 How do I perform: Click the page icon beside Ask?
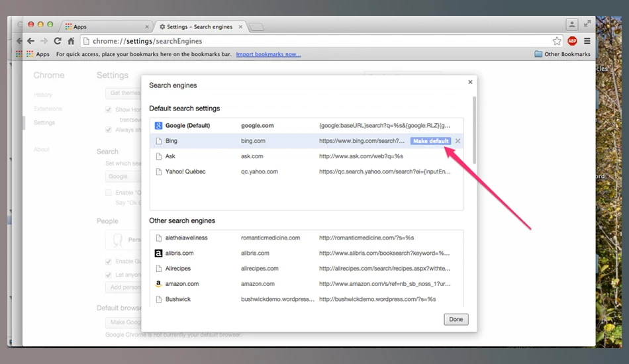tap(158, 156)
